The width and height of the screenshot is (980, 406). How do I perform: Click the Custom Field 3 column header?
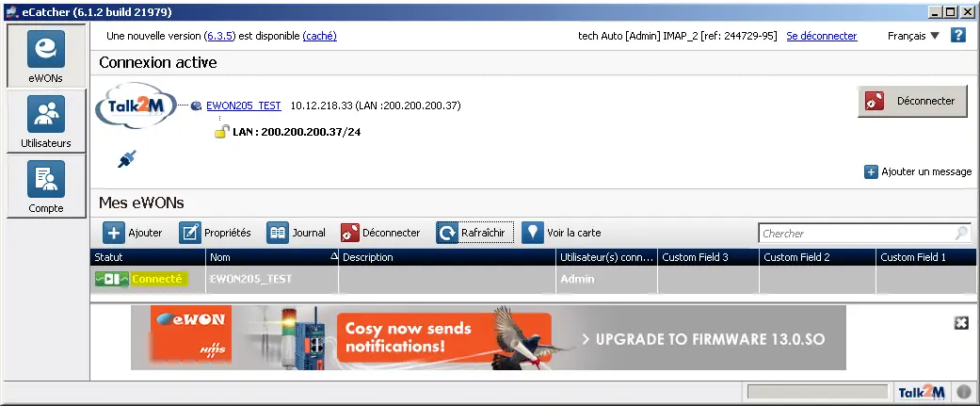coord(708,257)
